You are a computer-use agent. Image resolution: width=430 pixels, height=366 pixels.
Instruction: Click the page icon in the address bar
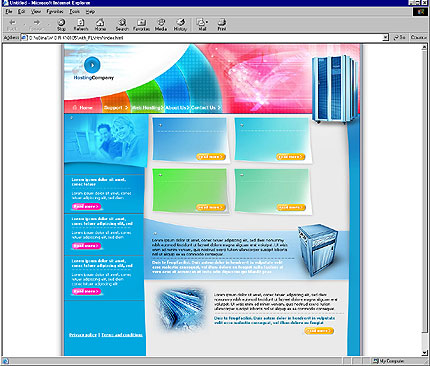[x=24, y=38]
